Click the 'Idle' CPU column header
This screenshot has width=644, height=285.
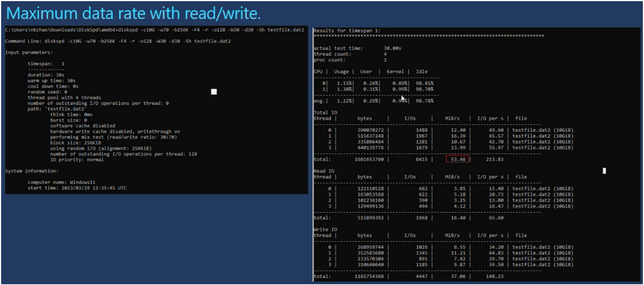click(422, 72)
